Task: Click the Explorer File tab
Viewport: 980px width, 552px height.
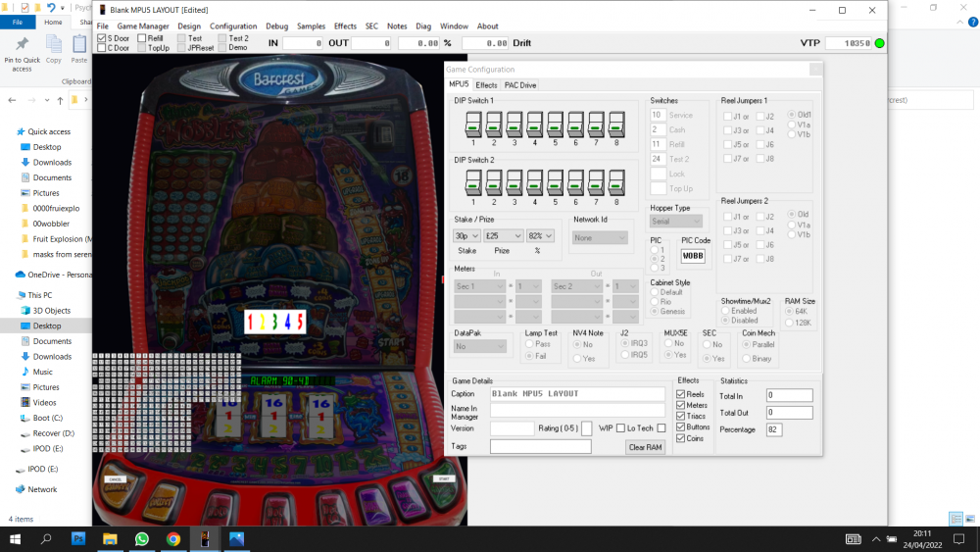Action: pyautogui.click(x=18, y=22)
